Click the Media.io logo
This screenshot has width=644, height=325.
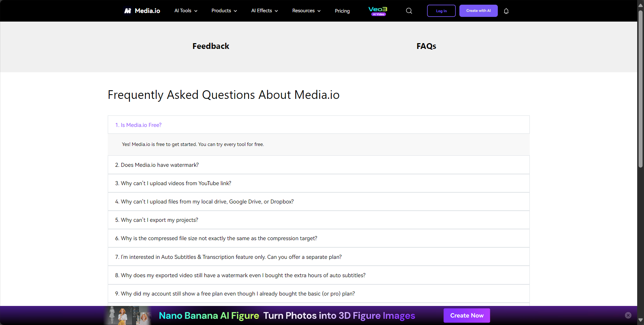pyautogui.click(x=142, y=11)
